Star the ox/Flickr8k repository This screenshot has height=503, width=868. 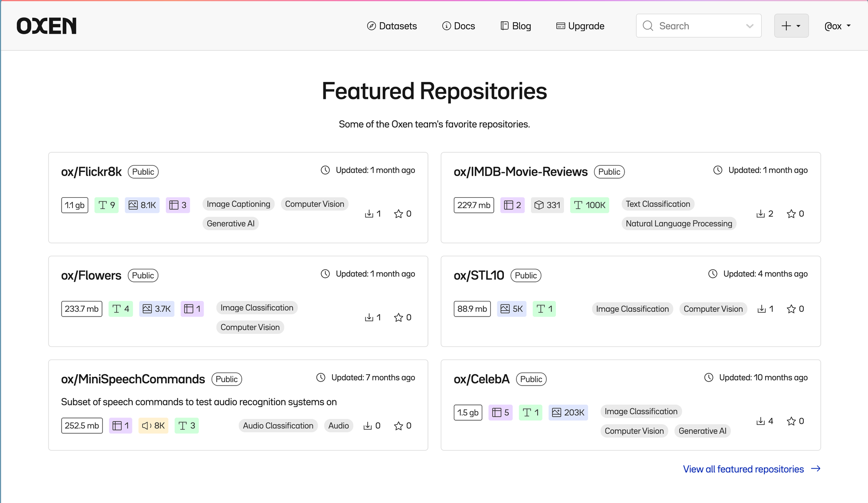[398, 214]
